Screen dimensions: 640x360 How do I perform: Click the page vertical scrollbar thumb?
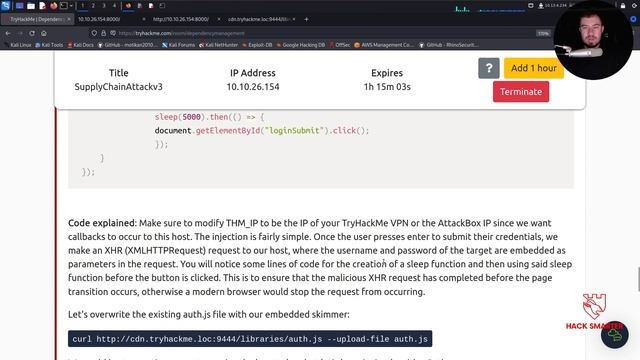click(x=638, y=280)
